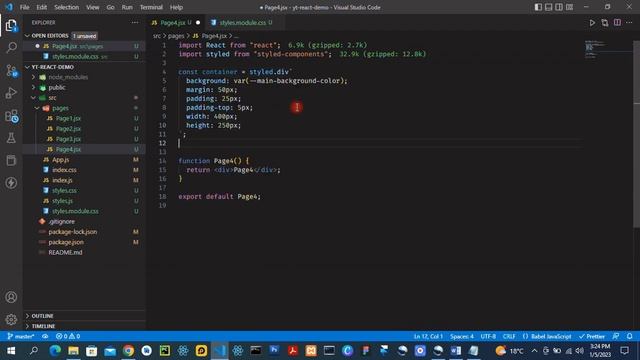This screenshot has width=640, height=360.
Task: Open the Edit menu
Action: (41, 7)
